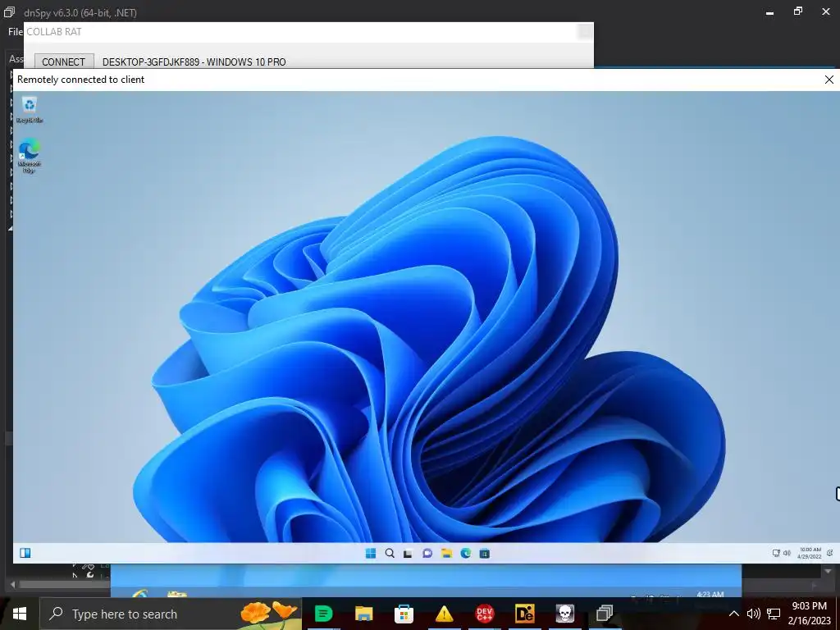Switch to dnSpy stacked-windows taskbar icon
The image size is (840, 630).
605,614
